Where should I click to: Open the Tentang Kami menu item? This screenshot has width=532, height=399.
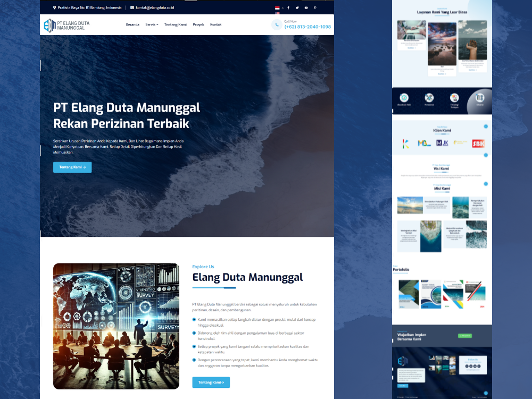(x=175, y=24)
